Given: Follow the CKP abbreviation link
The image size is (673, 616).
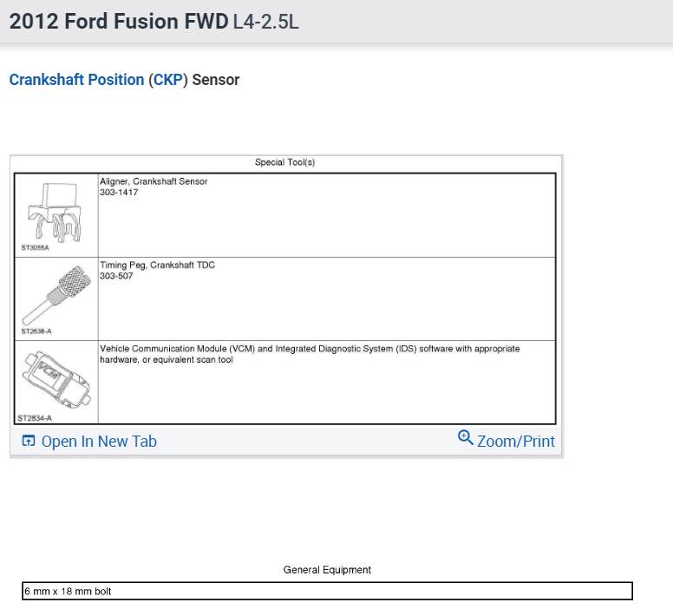Looking at the screenshot, I should pyautogui.click(x=168, y=80).
